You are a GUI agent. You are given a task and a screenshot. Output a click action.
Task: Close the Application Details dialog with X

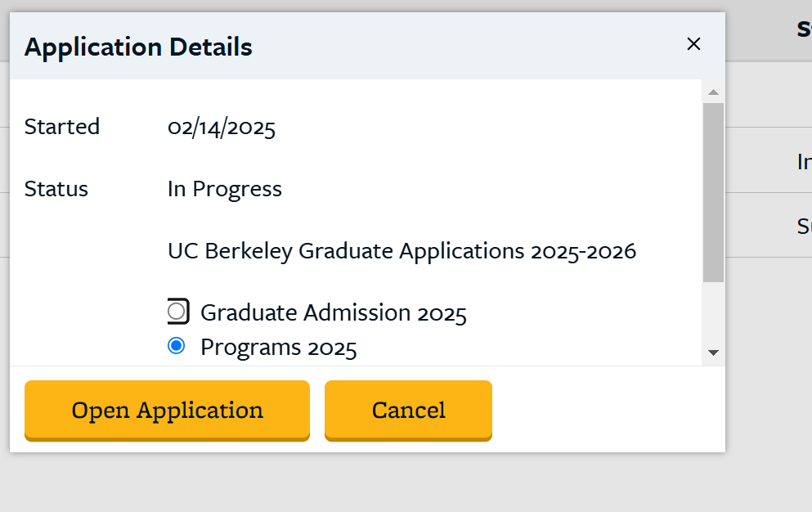click(693, 44)
